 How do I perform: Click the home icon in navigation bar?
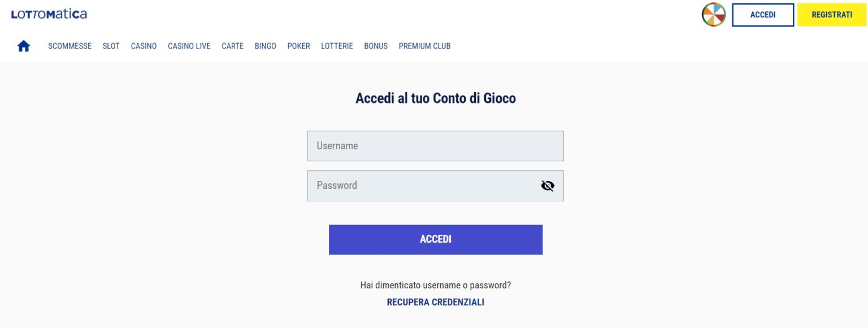click(x=23, y=46)
